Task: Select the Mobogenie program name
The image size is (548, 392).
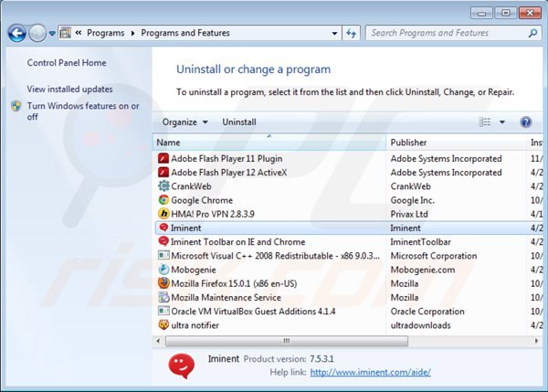Action: click(194, 270)
